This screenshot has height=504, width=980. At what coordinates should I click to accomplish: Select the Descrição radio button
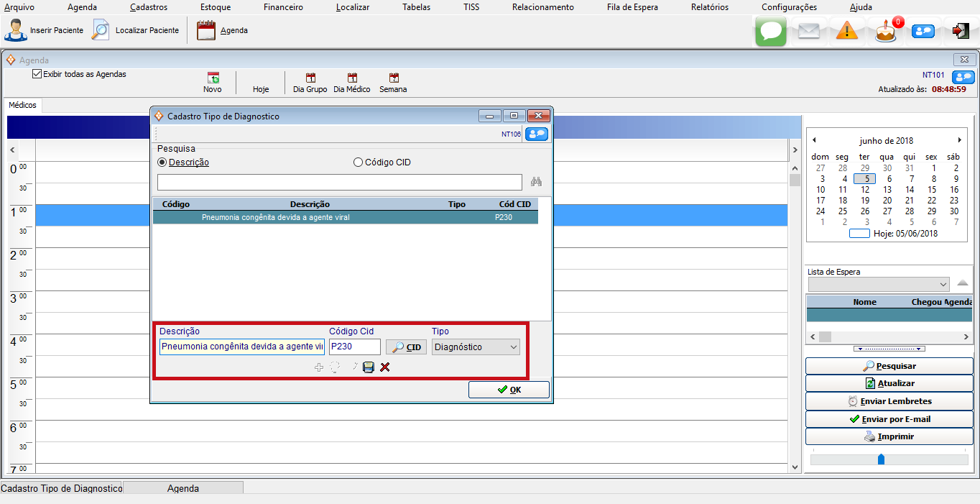pyautogui.click(x=162, y=162)
